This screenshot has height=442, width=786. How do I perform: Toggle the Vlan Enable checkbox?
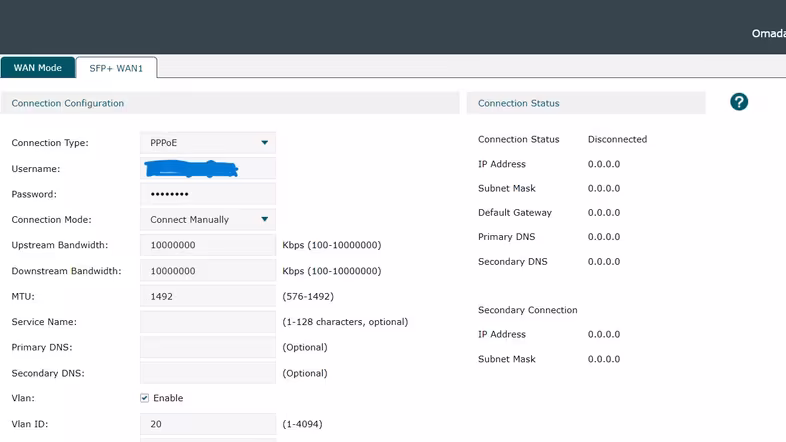(x=144, y=398)
